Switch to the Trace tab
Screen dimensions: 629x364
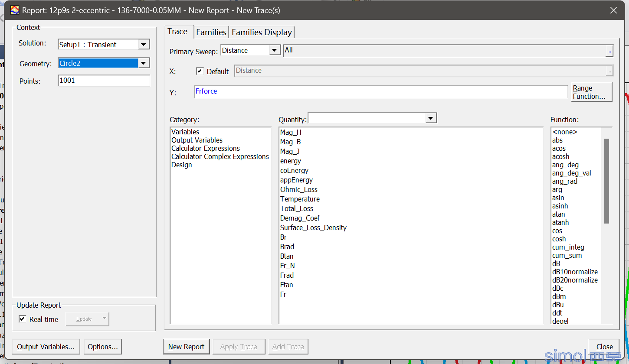click(177, 32)
